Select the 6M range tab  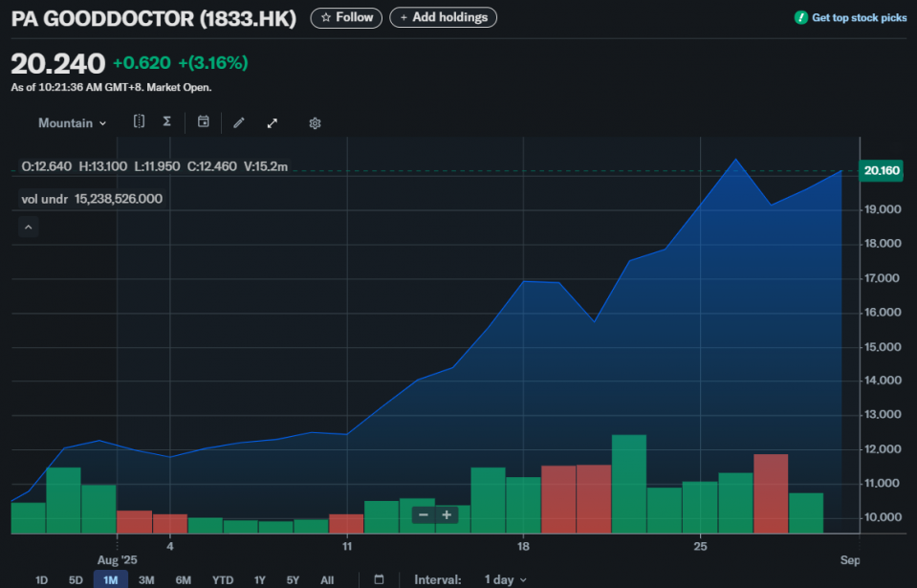click(183, 579)
